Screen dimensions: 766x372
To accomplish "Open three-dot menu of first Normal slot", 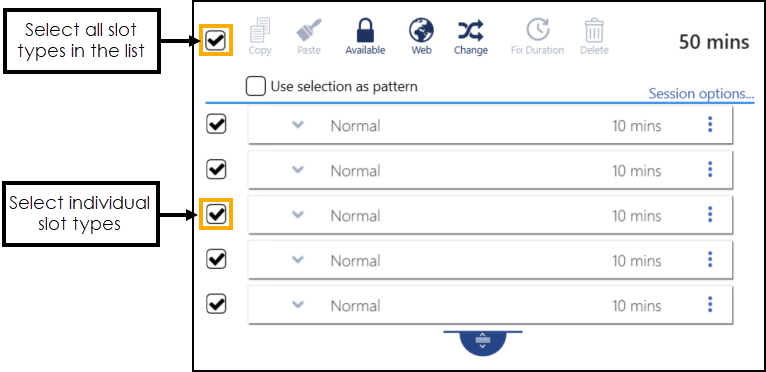I will pos(710,125).
